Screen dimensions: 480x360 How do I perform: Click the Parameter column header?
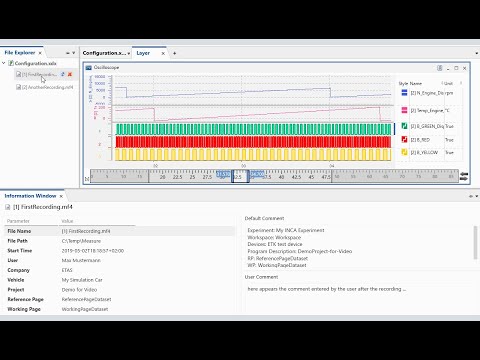point(18,221)
